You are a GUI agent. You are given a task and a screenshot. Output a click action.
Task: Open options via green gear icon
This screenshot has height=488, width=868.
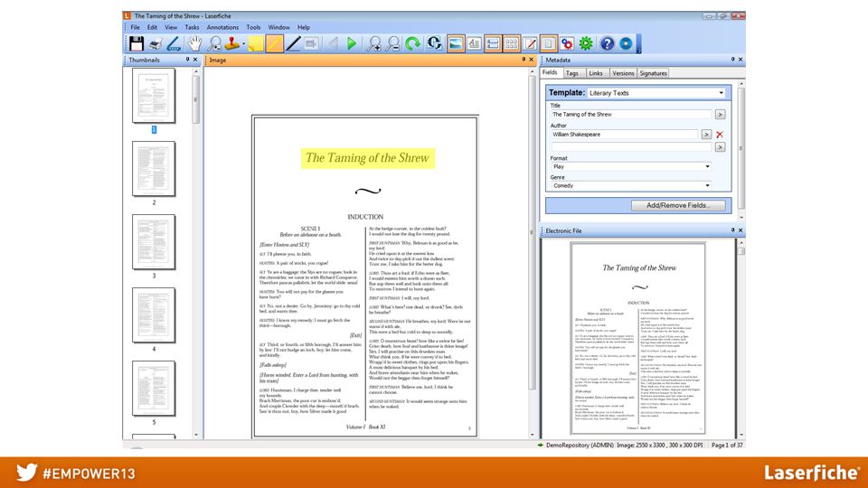pos(586,43)
